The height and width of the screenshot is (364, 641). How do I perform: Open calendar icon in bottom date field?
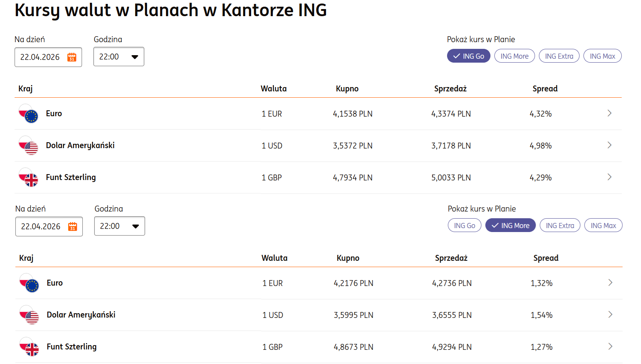[73, 227]
